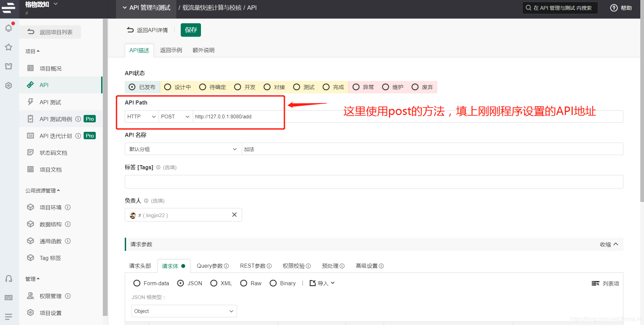
Task: Click the API search box at top
Action: [x=560, y=8]
